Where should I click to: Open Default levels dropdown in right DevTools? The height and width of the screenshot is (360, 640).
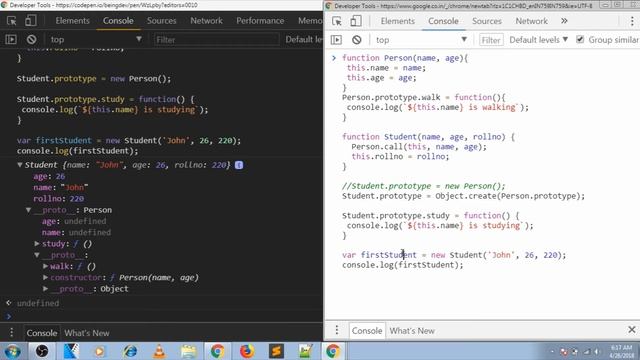point(538,40)
